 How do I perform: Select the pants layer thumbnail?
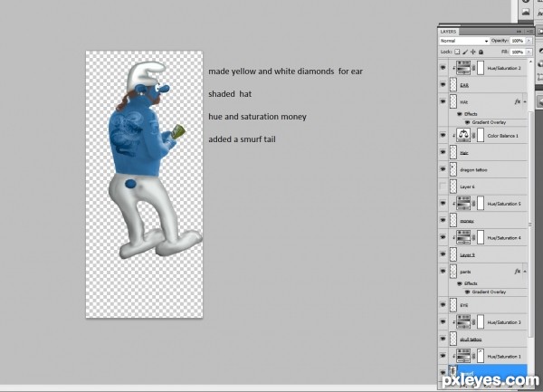(x=453, y=272)
